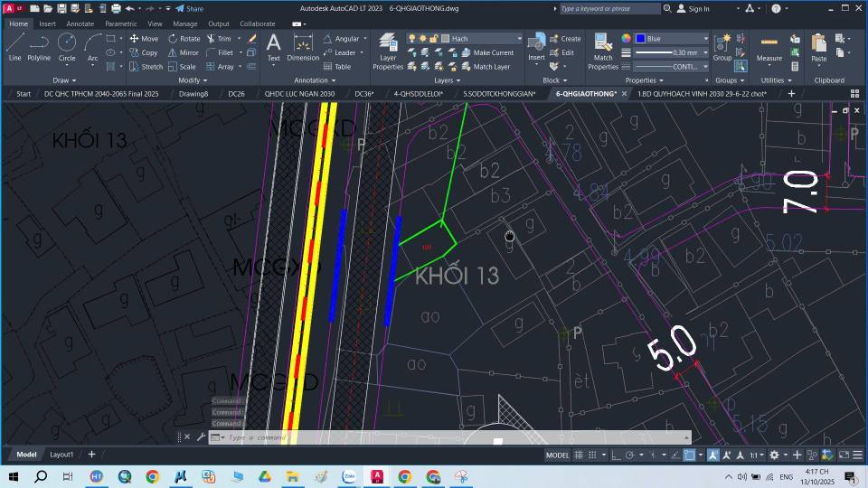Viewport: 868px width, 488px height.
Task: Activate the Move command
Action: point(144,39)
